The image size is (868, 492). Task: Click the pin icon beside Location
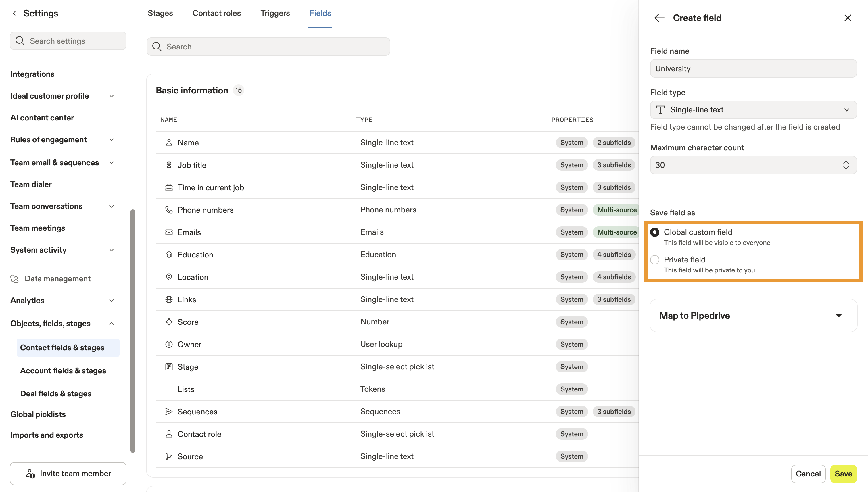[x=169, y=277]
